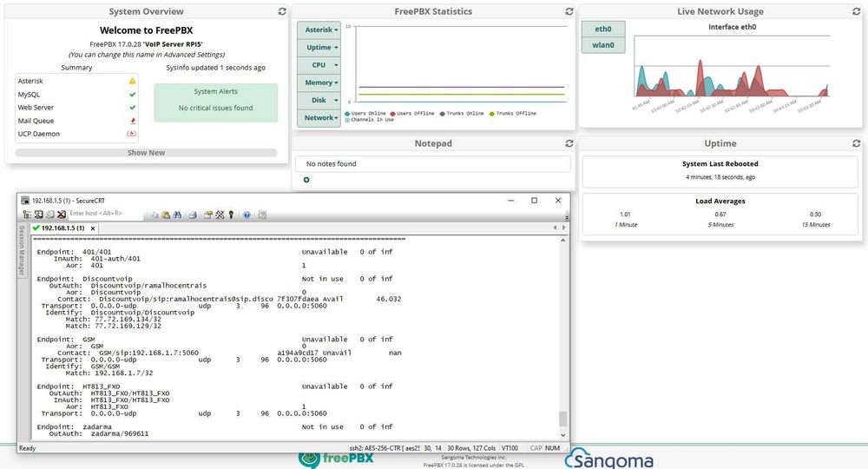Open SecureCRT Global Options tools icon
868x469 pixels.
[x=220, y=215]
